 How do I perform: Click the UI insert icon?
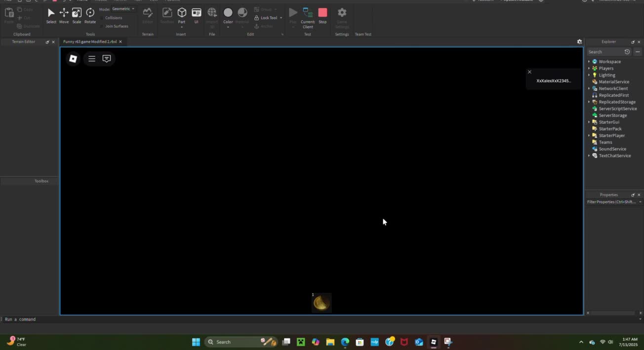(196, 15)
